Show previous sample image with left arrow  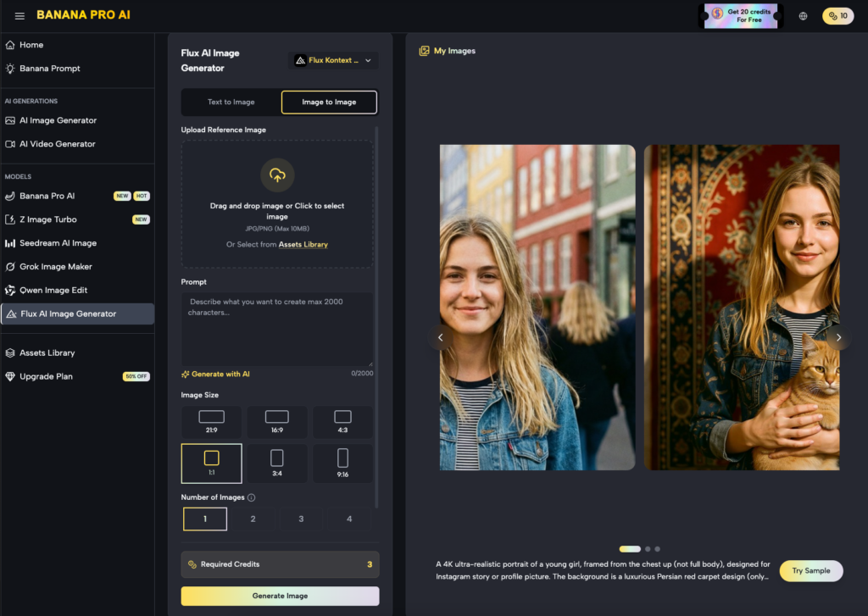(x=440, y=337)
